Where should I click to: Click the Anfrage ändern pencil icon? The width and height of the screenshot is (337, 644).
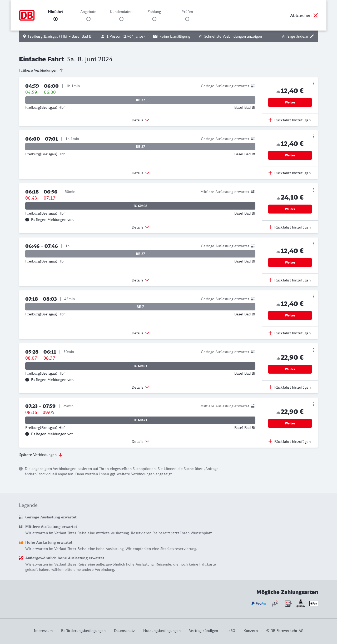coord(312,36)
